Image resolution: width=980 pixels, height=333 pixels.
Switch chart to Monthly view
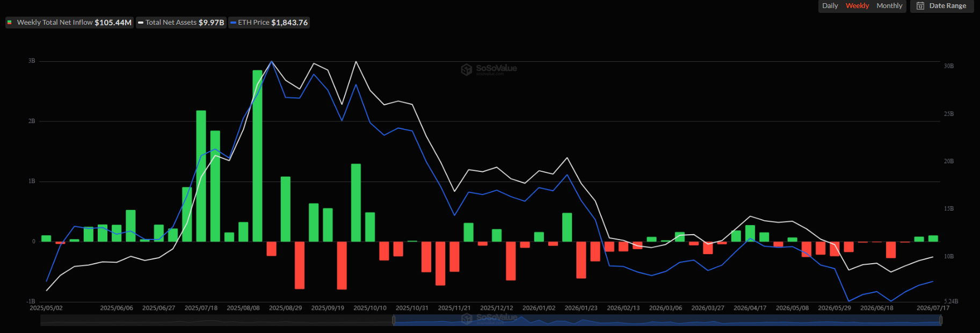tap(889, 6)
